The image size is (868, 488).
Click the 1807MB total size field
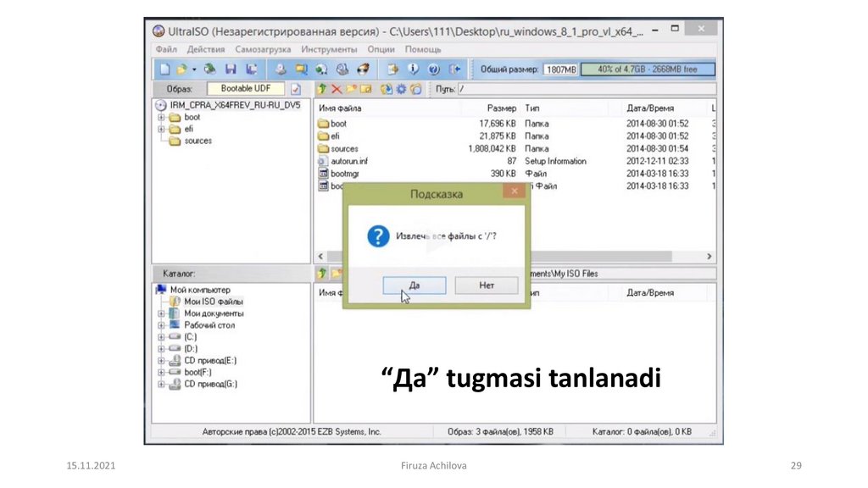click(561, 69)
